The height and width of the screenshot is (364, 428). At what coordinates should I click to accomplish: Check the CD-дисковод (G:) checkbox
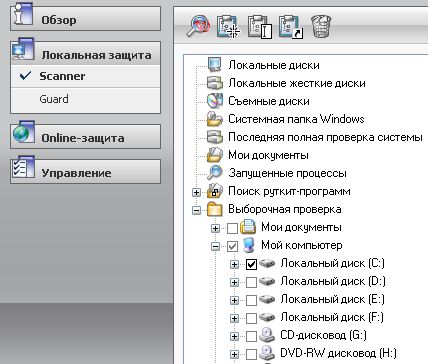pyautogui.click(x=251, y=336)
